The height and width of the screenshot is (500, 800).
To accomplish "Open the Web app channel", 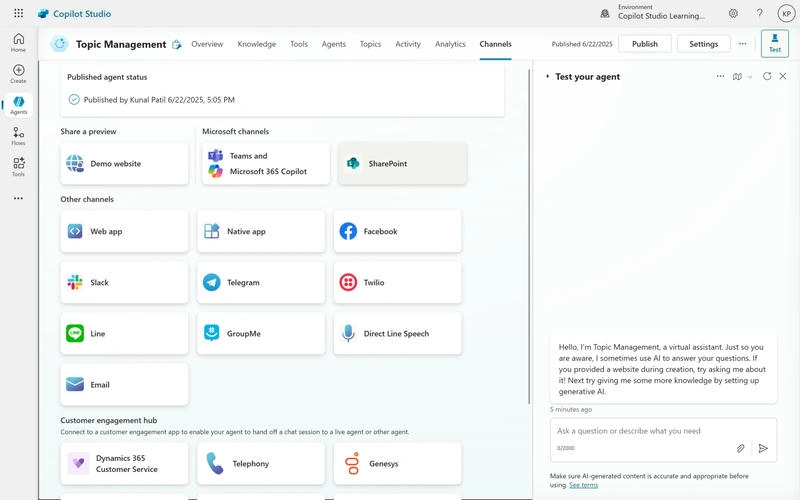I will [124, 231].
